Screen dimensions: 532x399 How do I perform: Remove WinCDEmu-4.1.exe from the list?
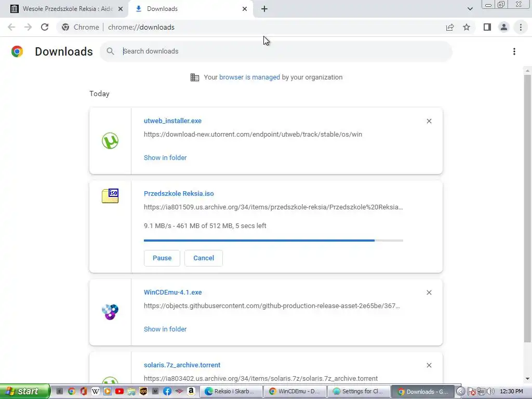coord(429,292)
